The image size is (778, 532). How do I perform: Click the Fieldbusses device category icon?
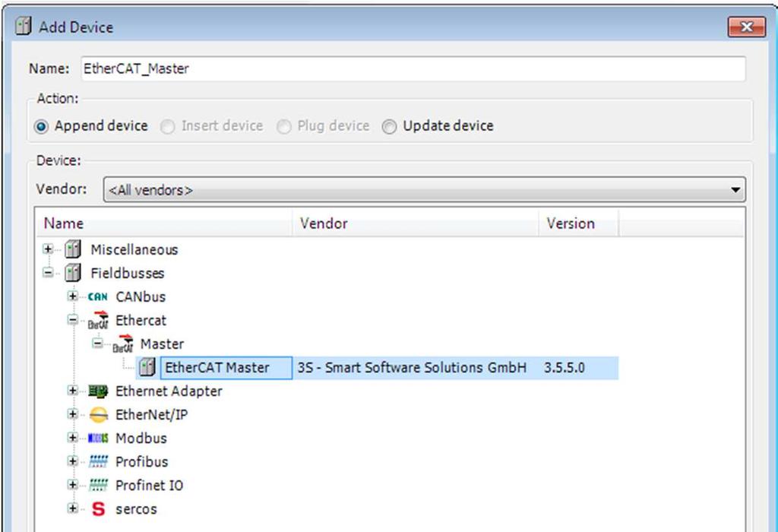coord(73,272)
